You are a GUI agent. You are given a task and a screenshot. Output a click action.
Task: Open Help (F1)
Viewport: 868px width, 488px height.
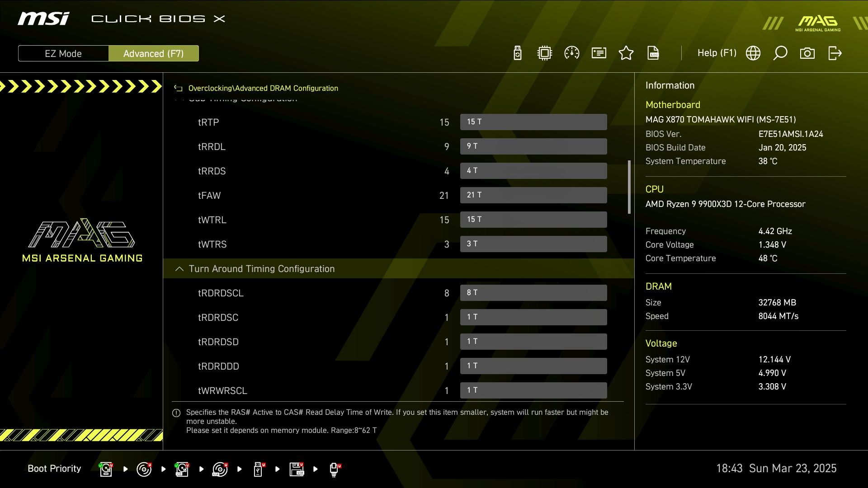(717, 53)
